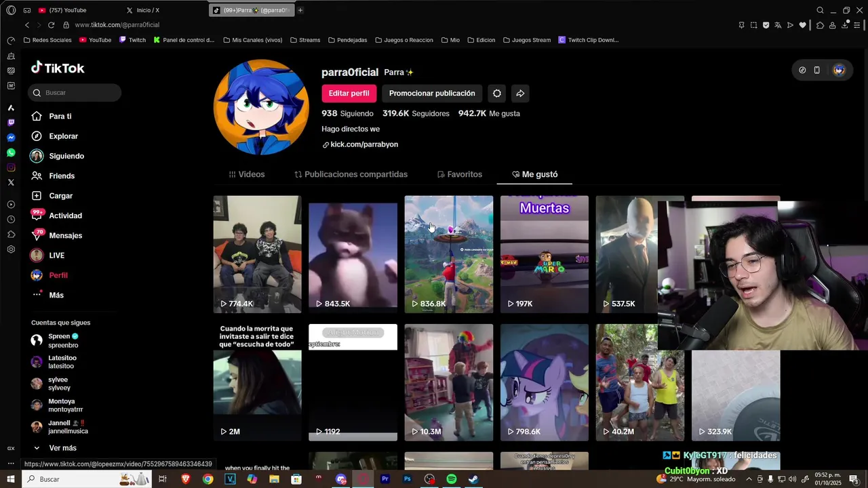Click the Buscar search field in TikTok
The width and height of the screenshot is (868, 488).
(x=75, y=92)
